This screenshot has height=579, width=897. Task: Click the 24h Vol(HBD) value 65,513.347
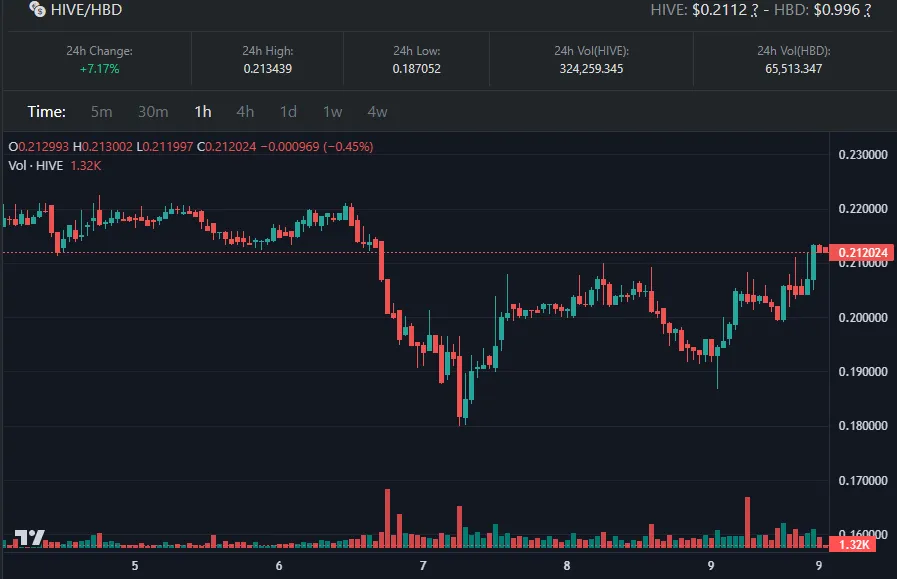(x=793, y=69)
